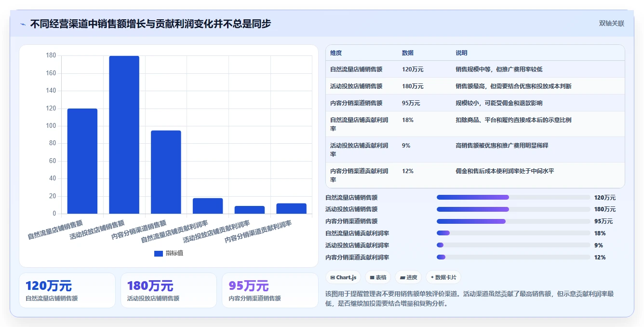Click the 维度 table column header

tap(336, 53)
